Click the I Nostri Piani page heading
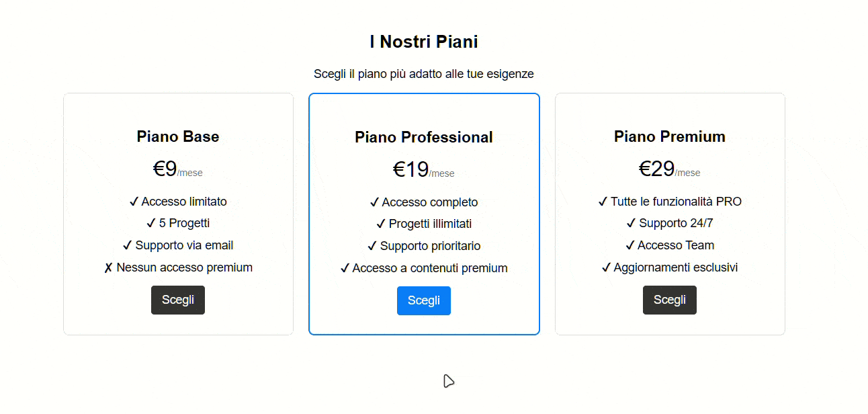The height and width of the screenshot is (414, 868). pyautogui.click(x=423, y=42)
